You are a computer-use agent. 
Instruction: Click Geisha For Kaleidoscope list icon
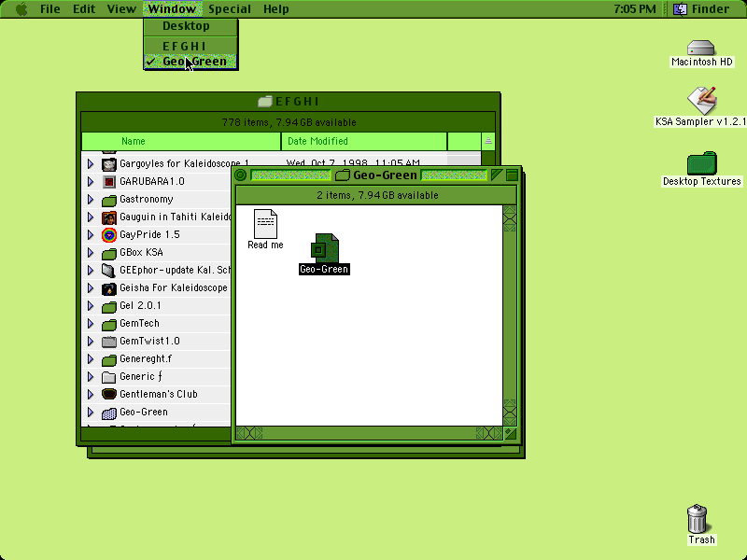point(109,288)
